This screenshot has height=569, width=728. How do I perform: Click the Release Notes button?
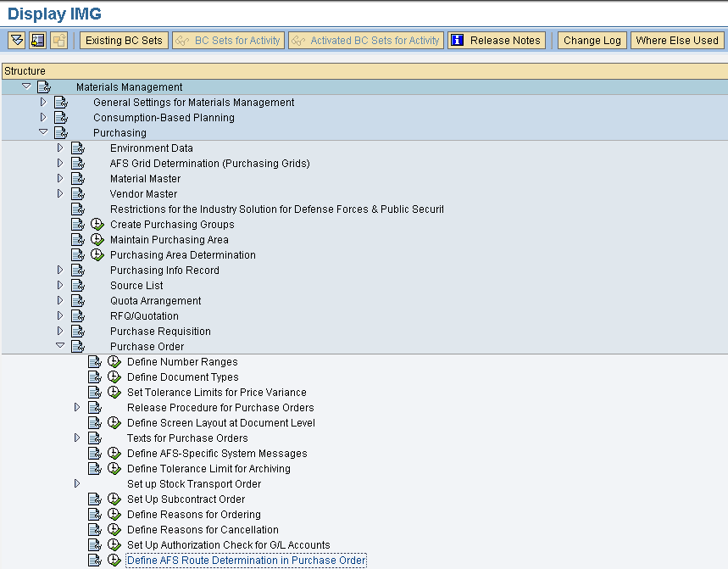pyautogui.click(x=496, y=40)
